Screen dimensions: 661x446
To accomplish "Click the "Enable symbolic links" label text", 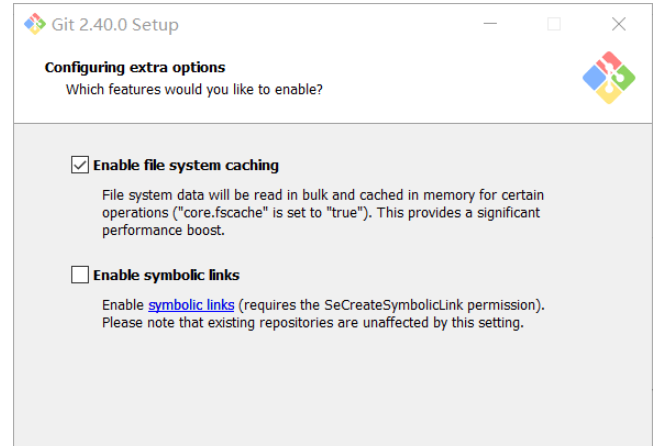I will (166, 275).
